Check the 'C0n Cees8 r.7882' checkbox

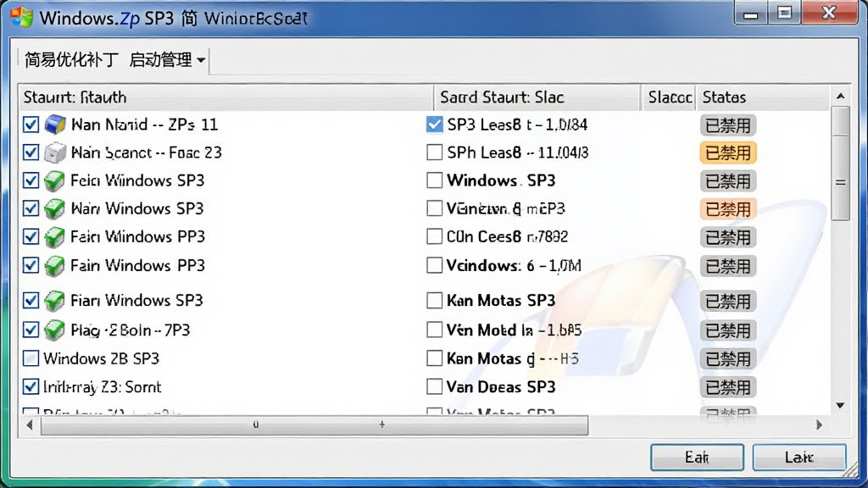pyautogui.click(x=435, y=237)
